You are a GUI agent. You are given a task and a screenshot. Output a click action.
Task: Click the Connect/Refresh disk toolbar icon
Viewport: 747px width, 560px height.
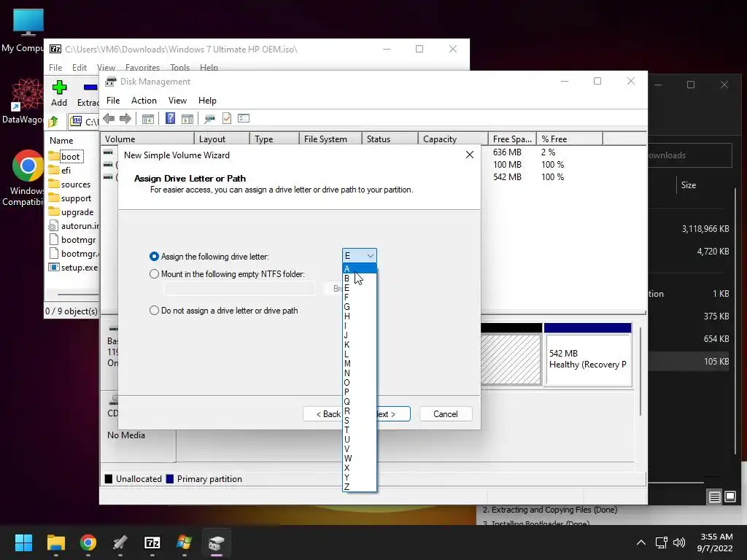pyautogui.click(x=209, y=119)
